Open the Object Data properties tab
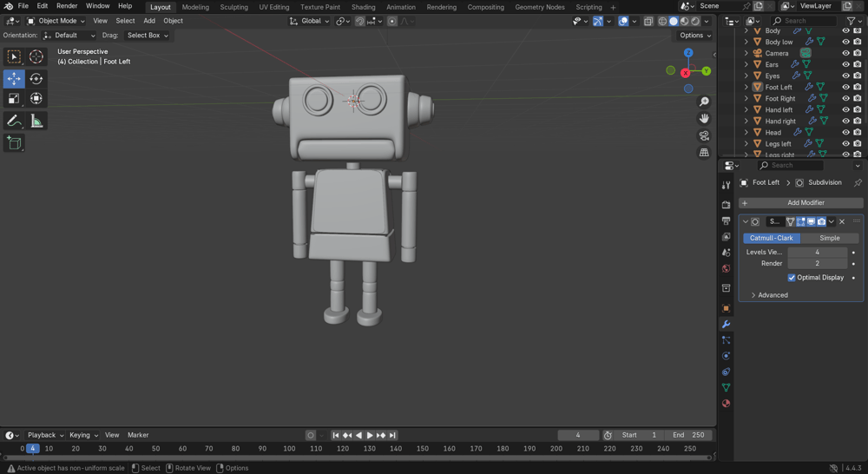Viewport: 868px width, 474px height. [x=727, y=387]
